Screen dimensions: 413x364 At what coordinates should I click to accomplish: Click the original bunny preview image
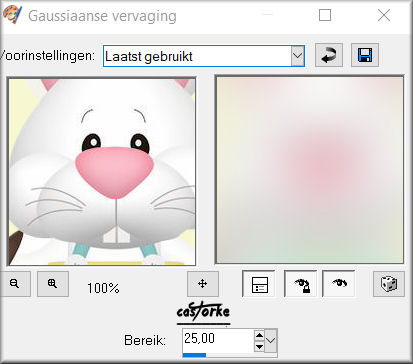coord(102,172)
